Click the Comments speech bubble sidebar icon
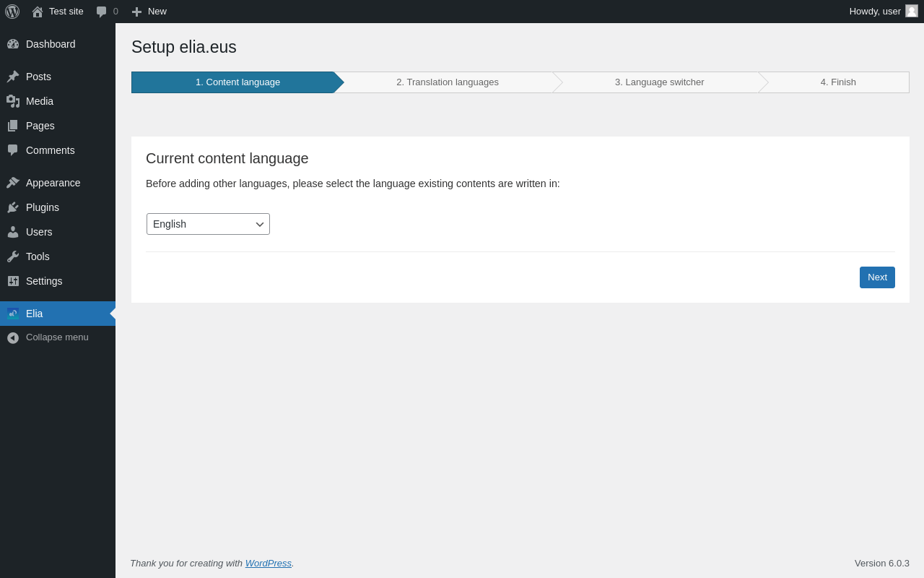 pyautogui.click(x=13, y=150)
